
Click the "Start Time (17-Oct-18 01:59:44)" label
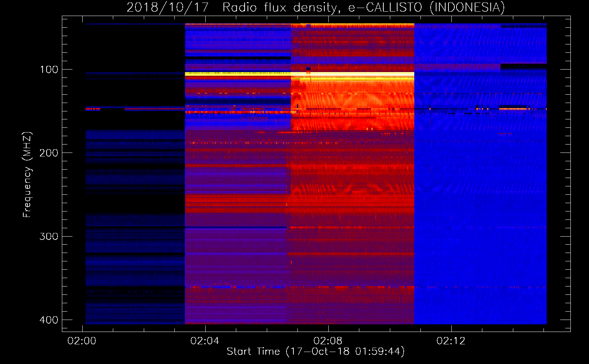pos(316,352)
